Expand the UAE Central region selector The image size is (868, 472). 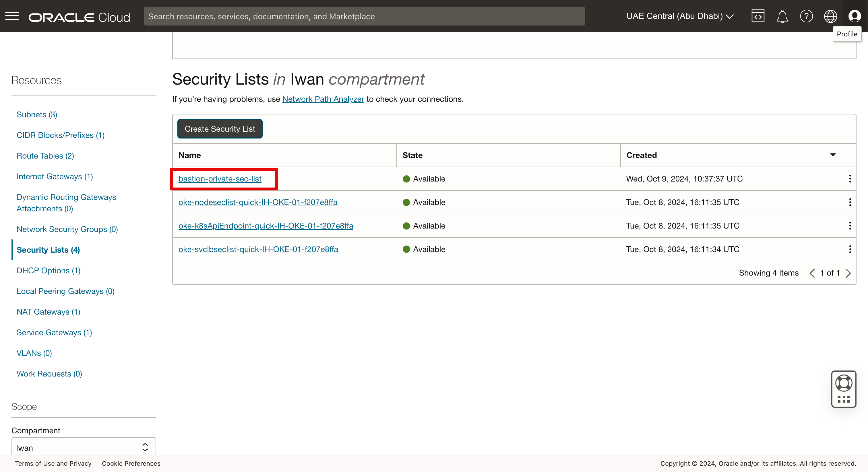tap(680, 16)
